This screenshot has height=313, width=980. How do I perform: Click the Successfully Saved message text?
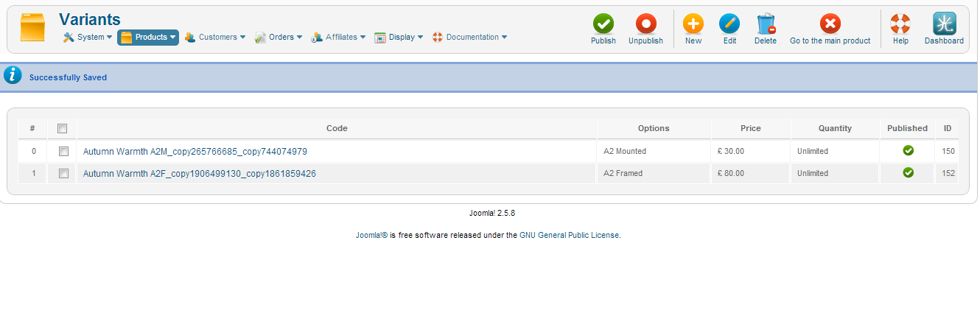click(x=68, y=77)
